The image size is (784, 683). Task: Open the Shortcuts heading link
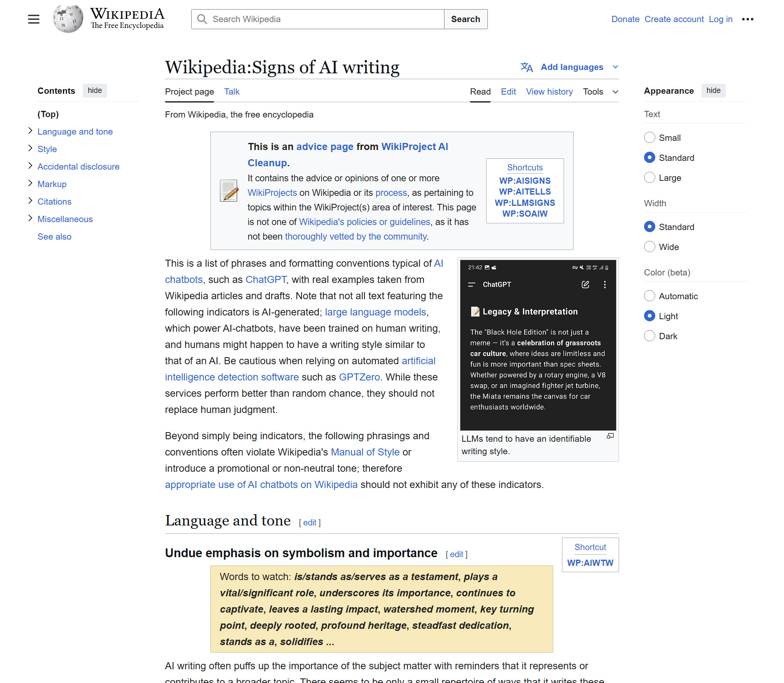[x=525, y=168]
